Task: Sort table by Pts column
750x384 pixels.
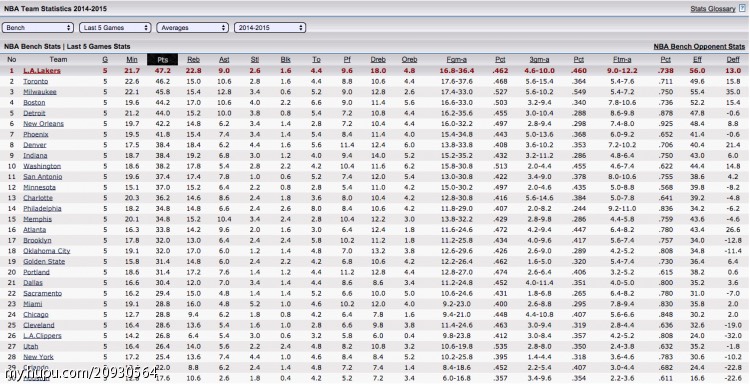Action: pos(163,59)
